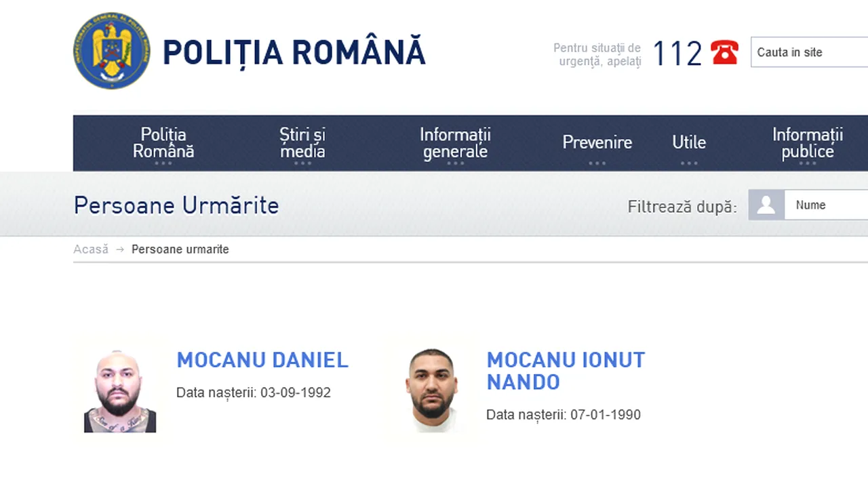The height and width of the screenshot is (488, 868).
Task: Focus the "Cauta in site" search field
Action: [x=810, y=52]
